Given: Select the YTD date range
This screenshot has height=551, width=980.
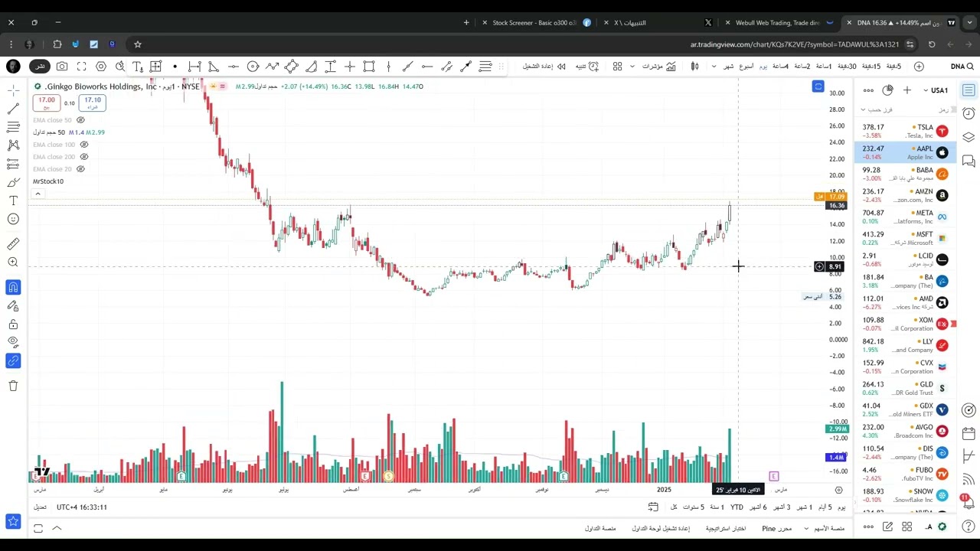Looking at the screenshot, I should click(737, 507).
